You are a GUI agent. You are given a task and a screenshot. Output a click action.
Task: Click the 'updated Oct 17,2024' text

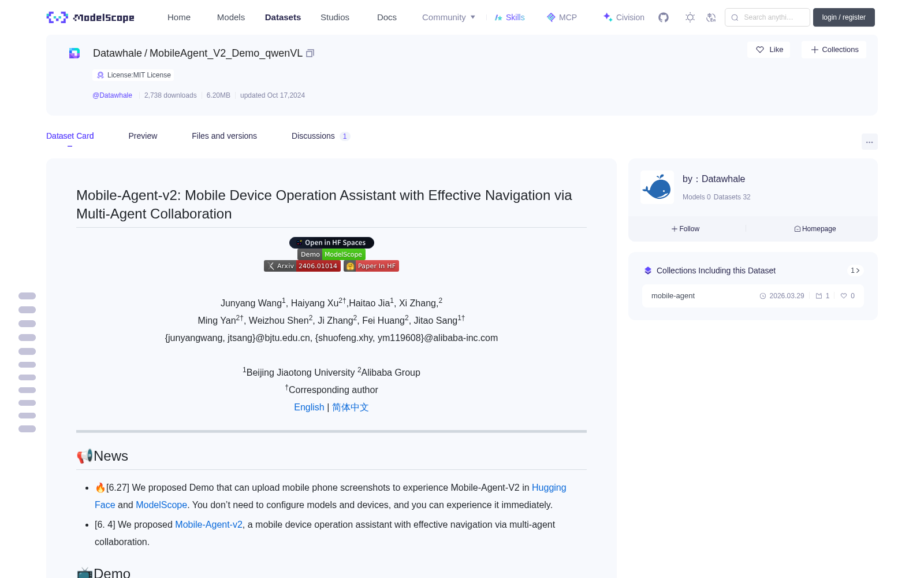(273, 95)
